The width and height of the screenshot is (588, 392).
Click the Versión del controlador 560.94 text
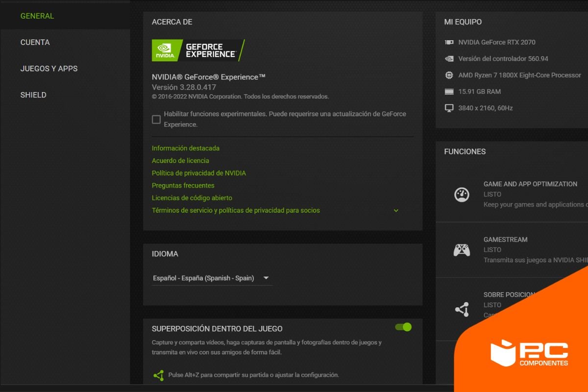pyautogui.click(x=503, y=59)
